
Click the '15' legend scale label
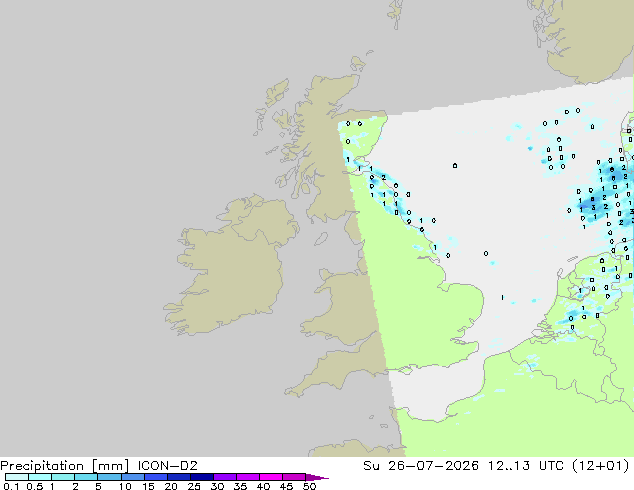pyautogui.click(x=148, y=486)
